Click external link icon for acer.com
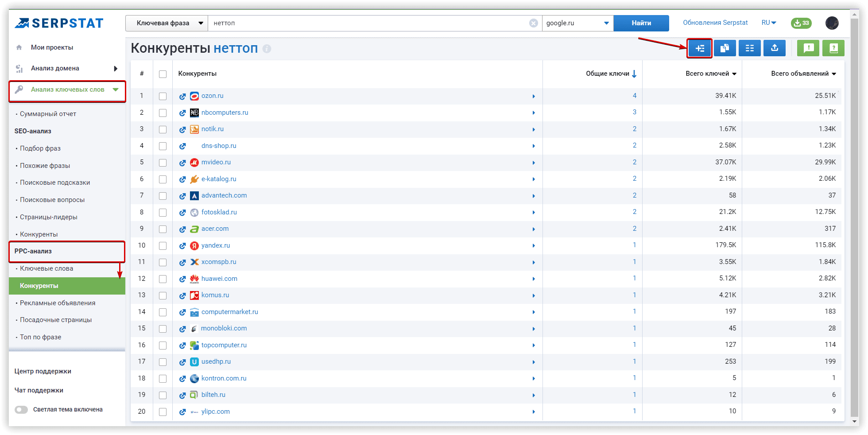The width and height of the screenshot is (868, 435). tap(182, 229)
